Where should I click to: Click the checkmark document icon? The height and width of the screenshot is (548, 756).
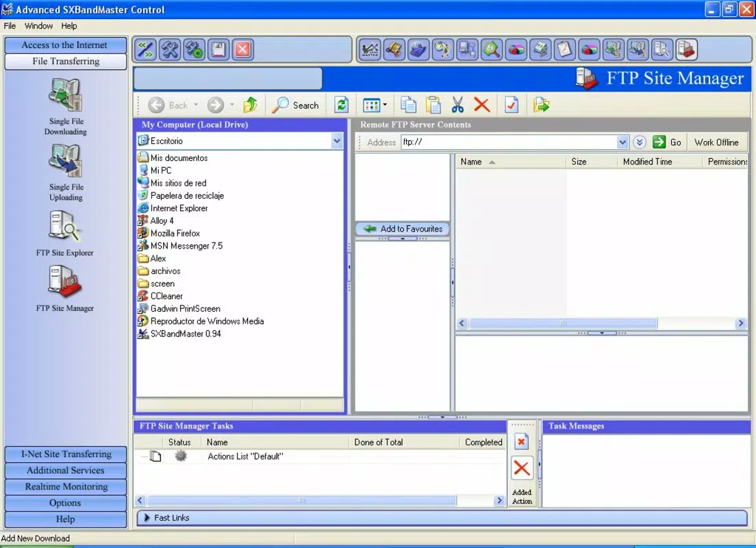point(512,105)
